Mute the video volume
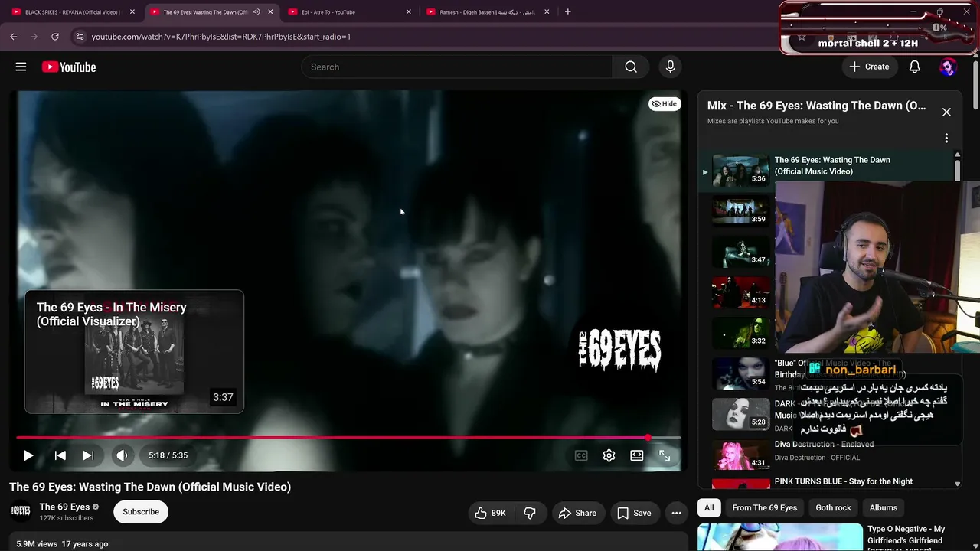This screenshot has height=551, width=980. (122, 455)
